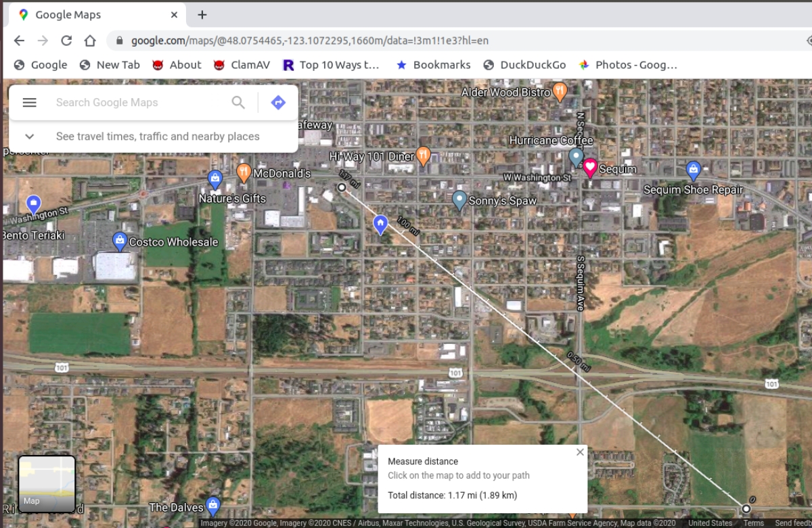The width and height of the screenshot is (812, 528).
Task: Click the Hurricane Coffee map pin
Action: point(576,158)
